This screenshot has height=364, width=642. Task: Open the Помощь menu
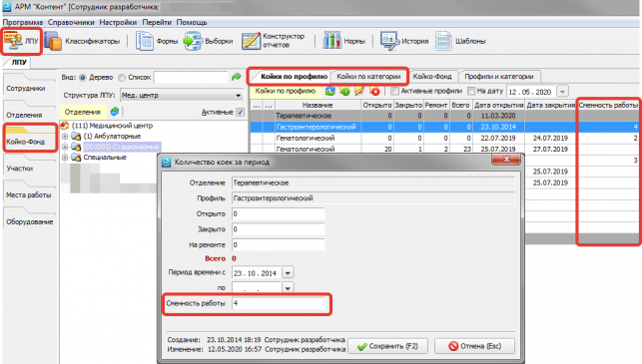pos(192,22)
